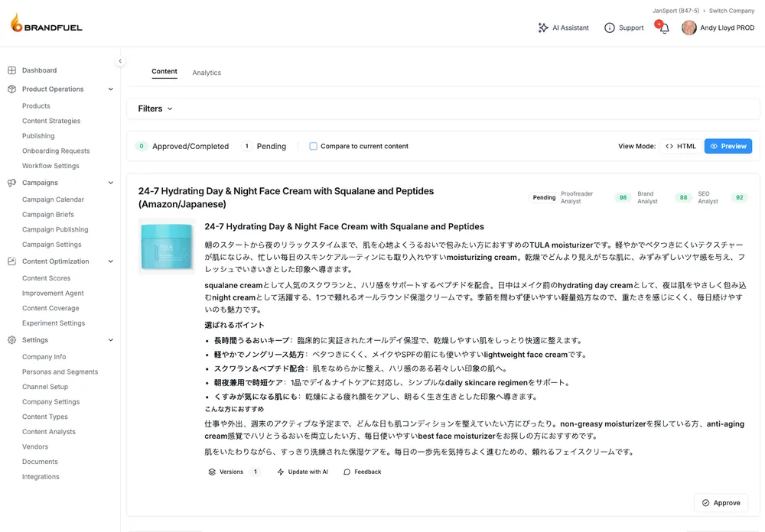Collapse the Product Operations section chevron
This screenshot has width=765, height=532.
[x=111, y=89]
